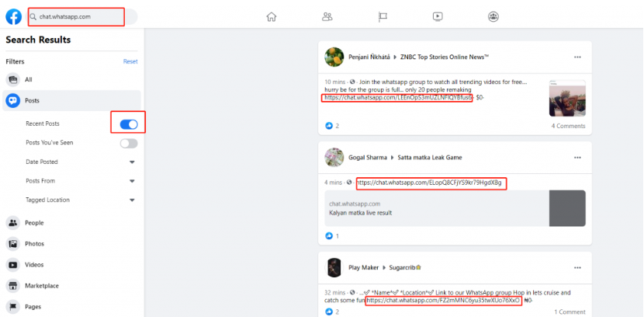Select the People filter
Screen dimensions: 644x317
[72, 223]
